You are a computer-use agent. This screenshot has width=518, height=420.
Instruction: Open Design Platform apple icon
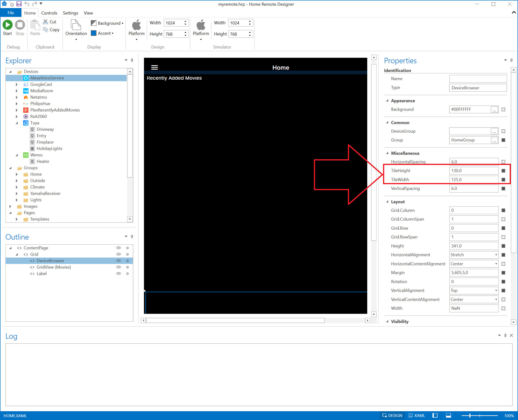click(x=136, y=25)
